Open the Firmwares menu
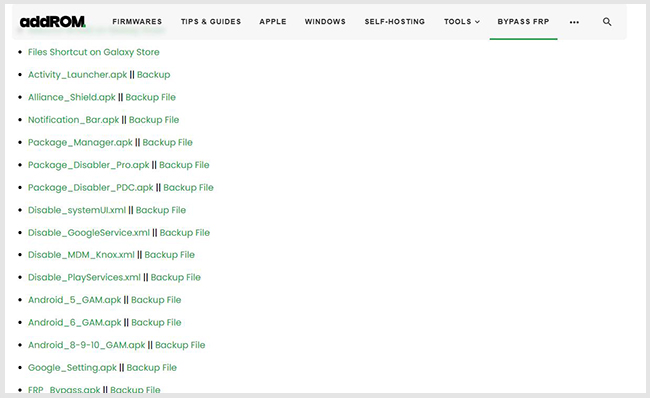650x399 pixels. (137, 22)
